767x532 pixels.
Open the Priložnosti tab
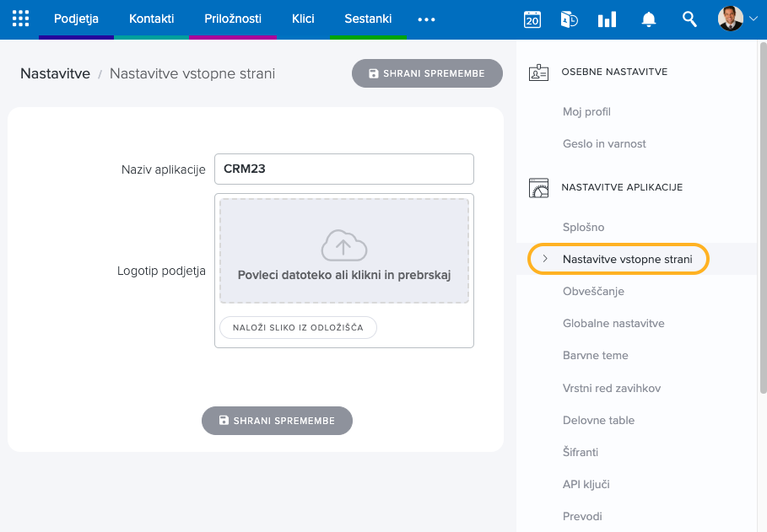(232, 19)
